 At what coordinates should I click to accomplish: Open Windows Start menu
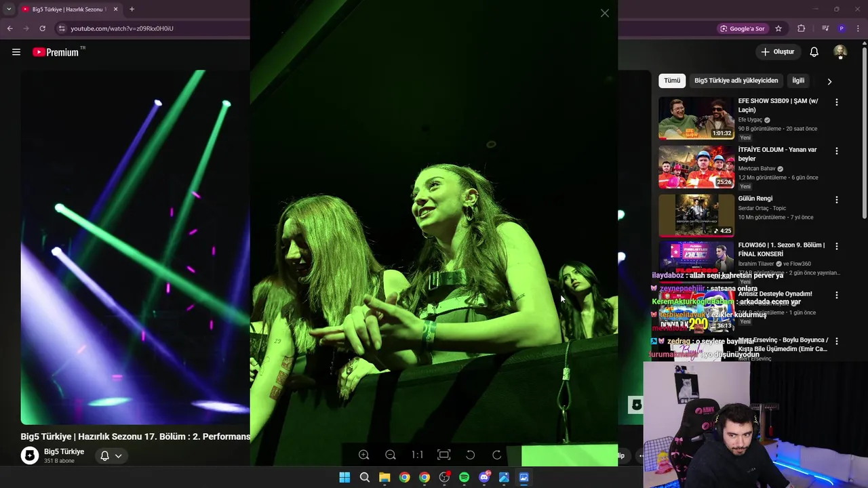click(x=344, y=477)
